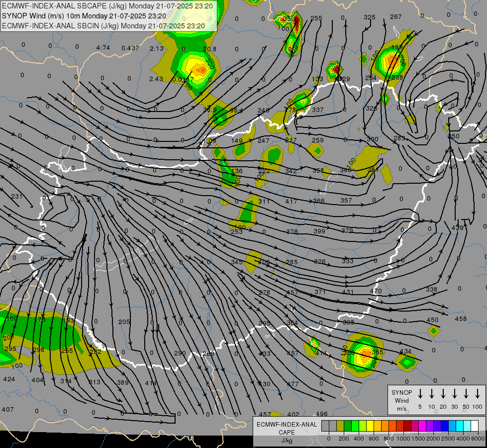This screenshot has height=448, width=487.
Task: Click the map value 477
Action: [292, 384]
